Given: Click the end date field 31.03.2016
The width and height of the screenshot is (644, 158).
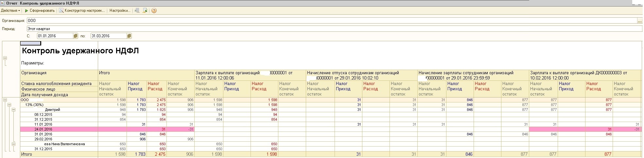Looking at the screenshot, I should [109, 36].
